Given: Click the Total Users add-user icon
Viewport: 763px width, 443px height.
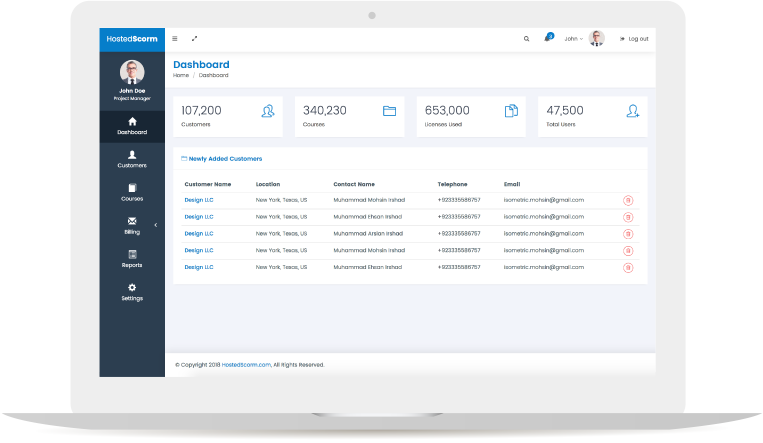Looking at the screenshot, I should [633, 111].
